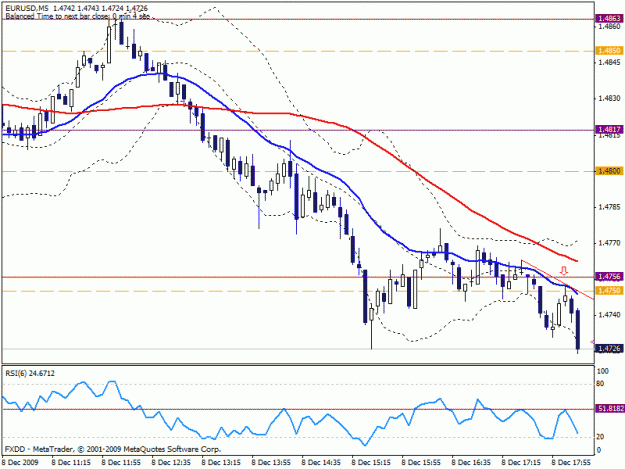Click the 1.4800 orange price label
The height and width of the screenshot is (469, 625).
click(609, 171)
